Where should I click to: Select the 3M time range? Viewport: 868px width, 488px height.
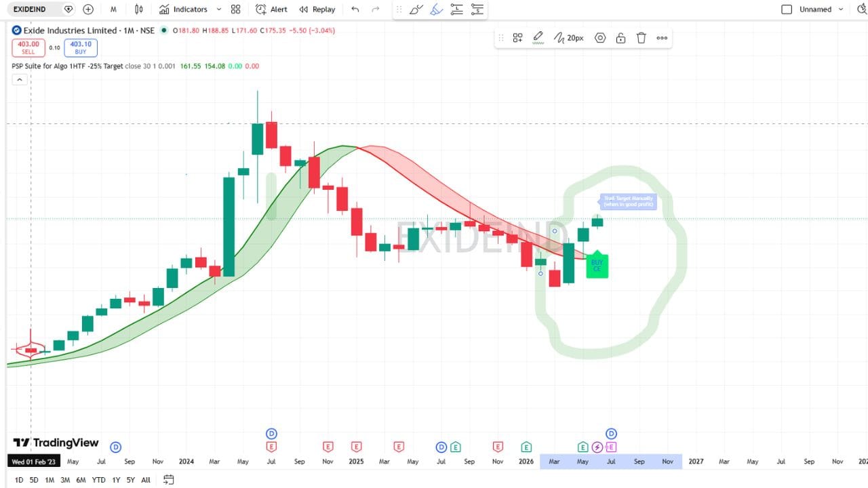point(65,480)
